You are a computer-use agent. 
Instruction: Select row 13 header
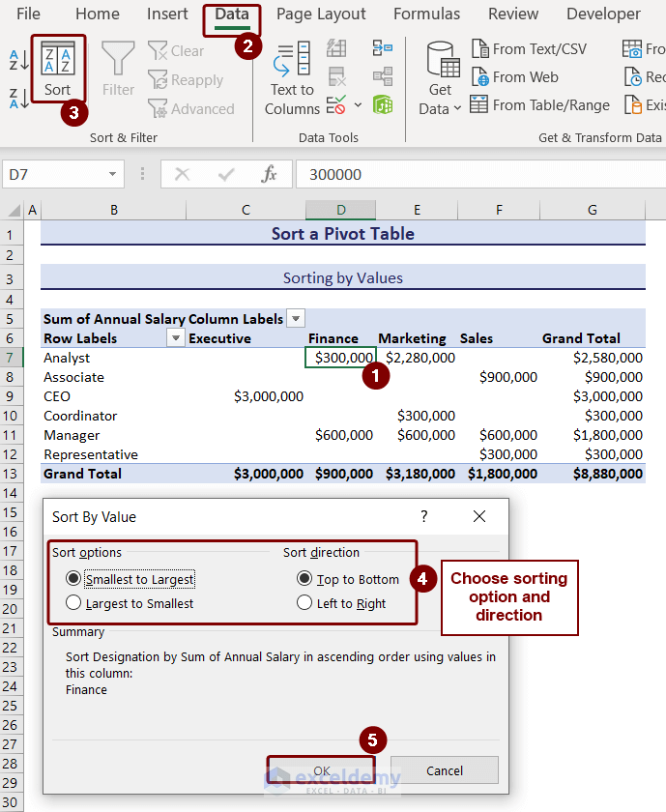[x=11, y=474]
